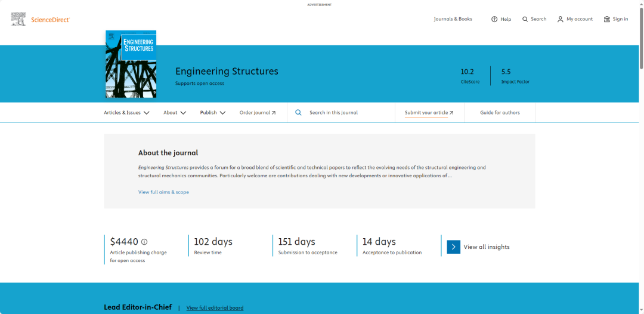The width and height of the screenshot is (644, 314).
Task: Click the 14 days acceptance to publication value
Action: 379,241
